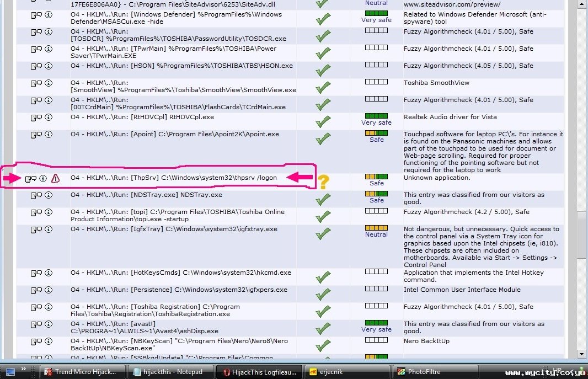Click the Show Desktop icon in the taskbar

click(10, 372)
